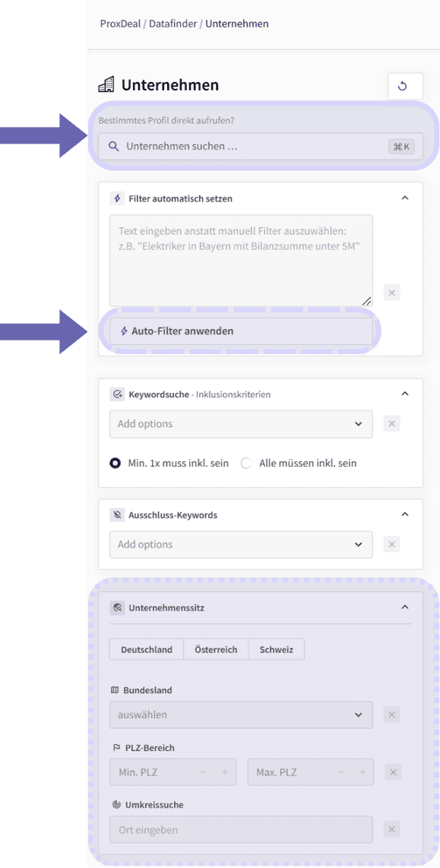This screenshot has height=868, width=440.
Task: Clear the PLZ-Bereich values with X icon
Action: point(393,772)
